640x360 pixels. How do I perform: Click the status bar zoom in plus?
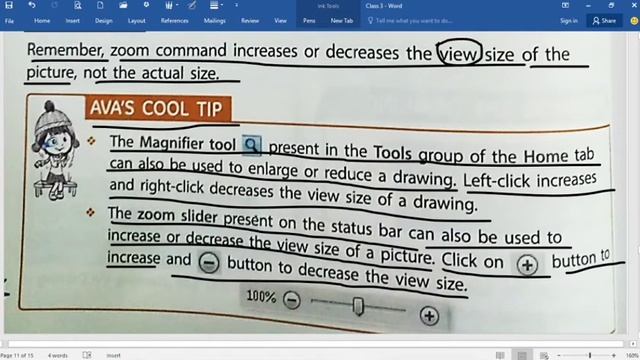click(613, 356)
